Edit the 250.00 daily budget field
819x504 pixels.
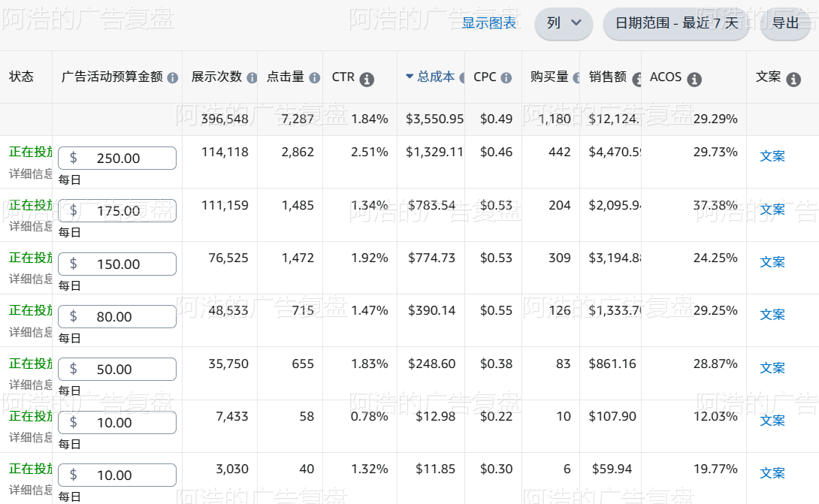[x=117, y=158]
